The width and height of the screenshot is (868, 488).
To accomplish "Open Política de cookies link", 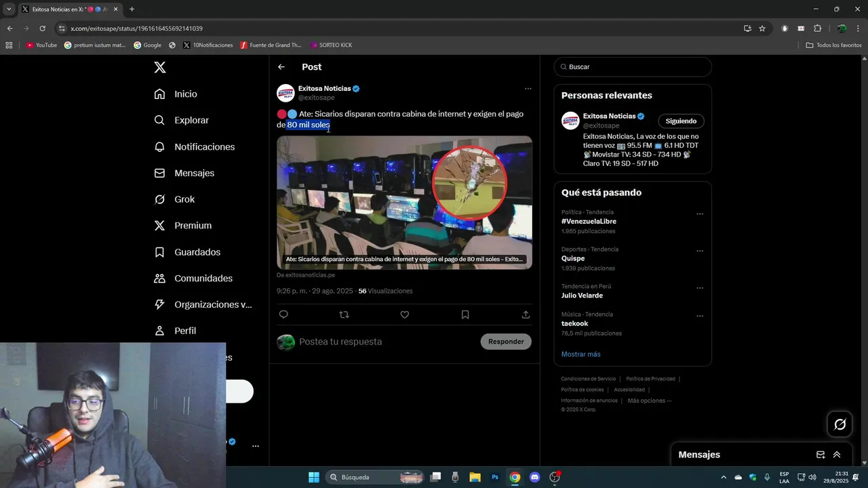I will tap(582, 390).
